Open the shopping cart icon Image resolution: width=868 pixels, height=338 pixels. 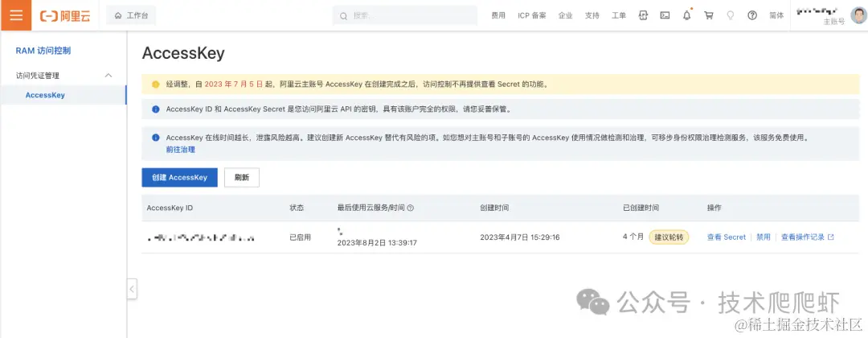tap(709, 15)
